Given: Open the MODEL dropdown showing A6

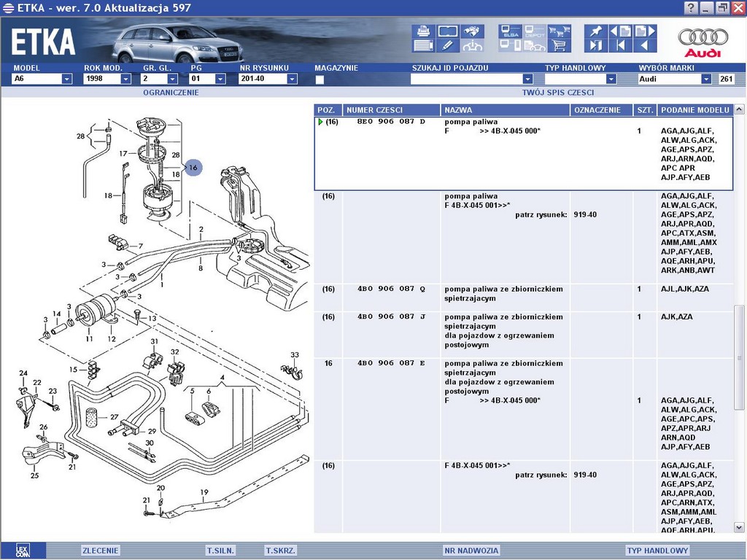Looking at the screenshot, I should (x=66, y=79).
